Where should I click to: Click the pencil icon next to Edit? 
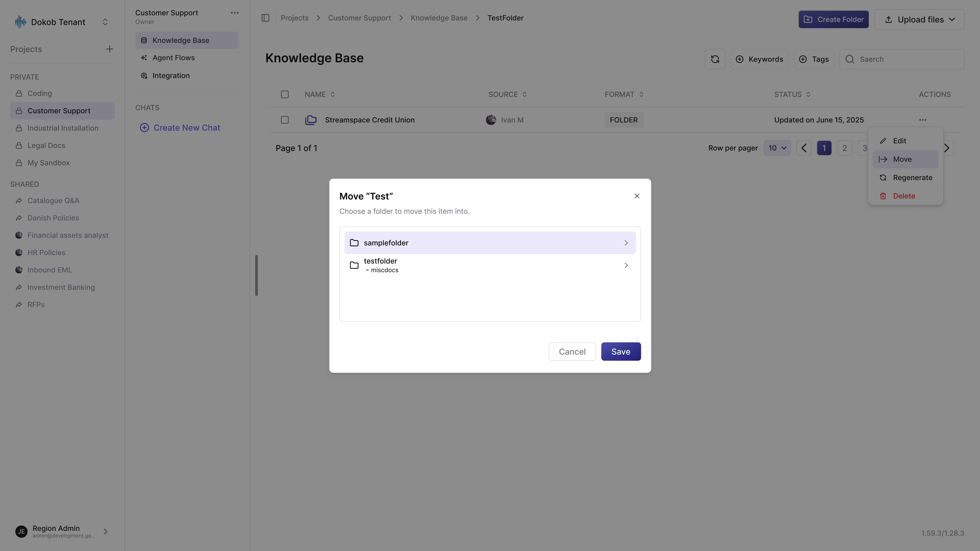883,141
